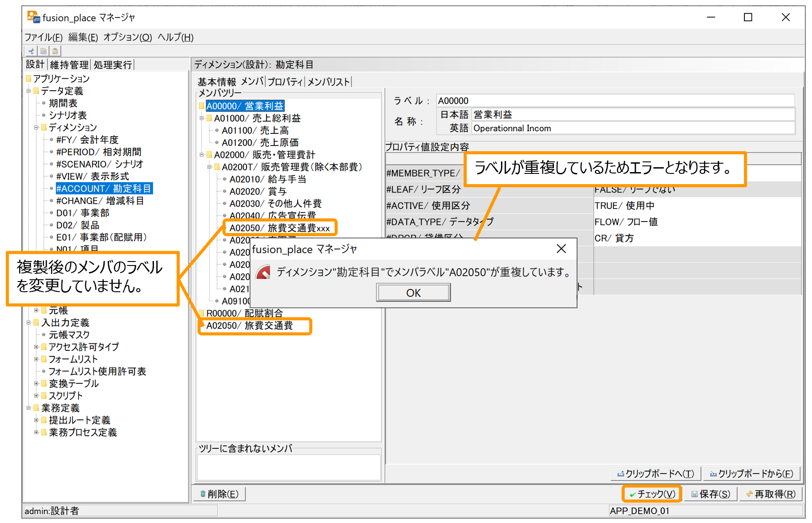Collapse the データ定義 tree node
Viewport: 812px width, 523px height.
[x=28, y=91]
